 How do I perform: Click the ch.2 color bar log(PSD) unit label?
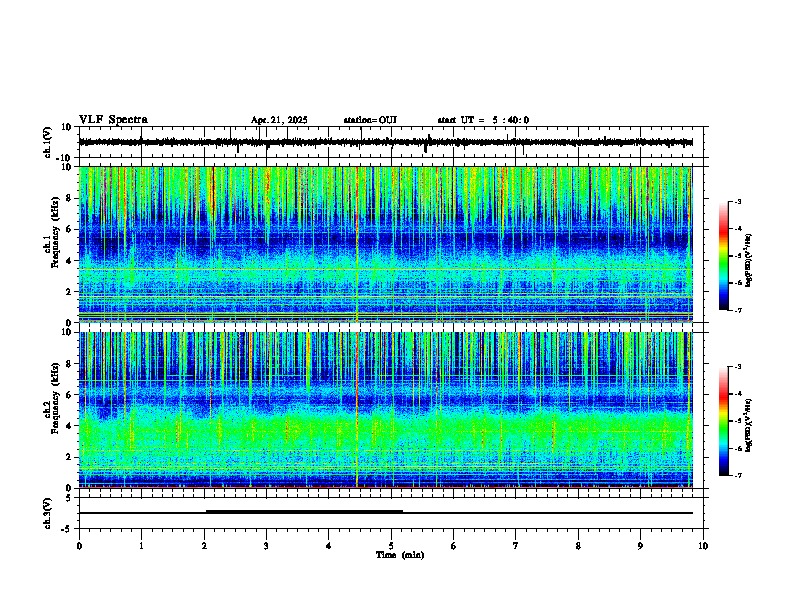pos(748,425)
